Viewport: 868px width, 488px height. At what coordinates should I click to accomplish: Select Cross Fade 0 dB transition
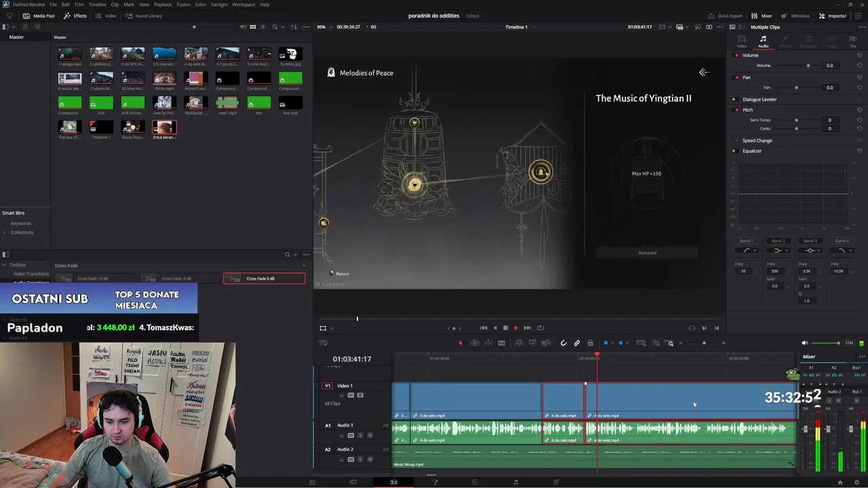[264, 279]
